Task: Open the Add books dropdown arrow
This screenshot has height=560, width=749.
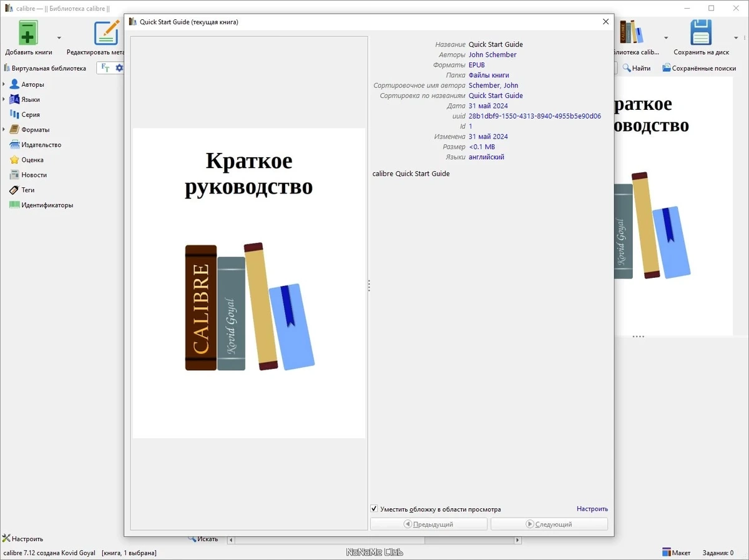Action: [59, 37]
